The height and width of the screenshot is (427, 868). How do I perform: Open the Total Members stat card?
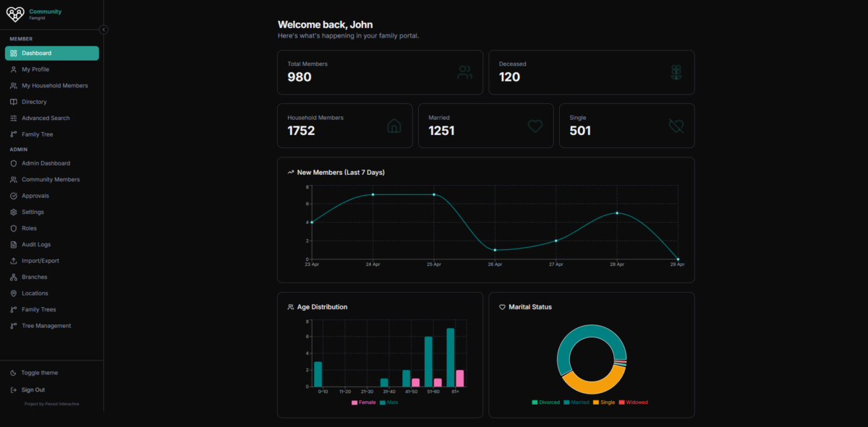[380, 72]
